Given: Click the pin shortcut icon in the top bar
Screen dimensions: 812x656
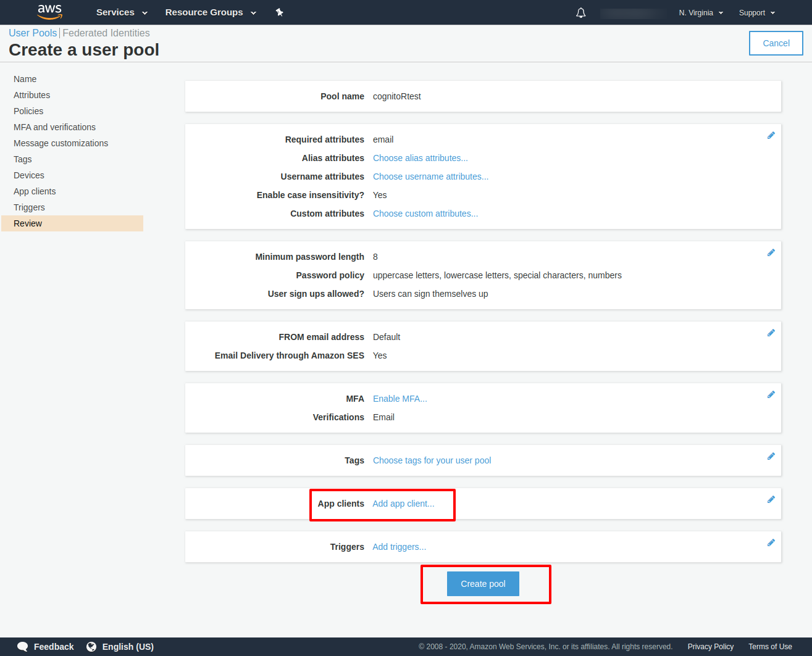Looking at the screenshot, I should (279, 12).
